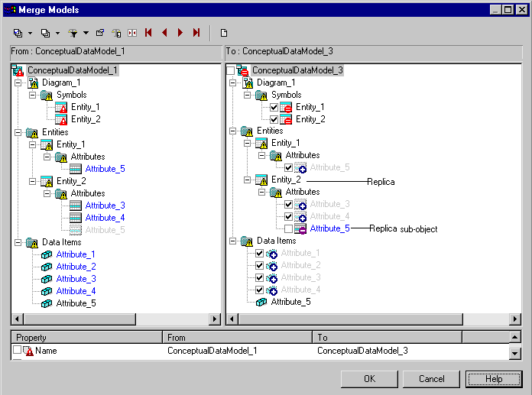Click the Name property warning icon
This screenshot has width=532, height=395.
(28, 351)
